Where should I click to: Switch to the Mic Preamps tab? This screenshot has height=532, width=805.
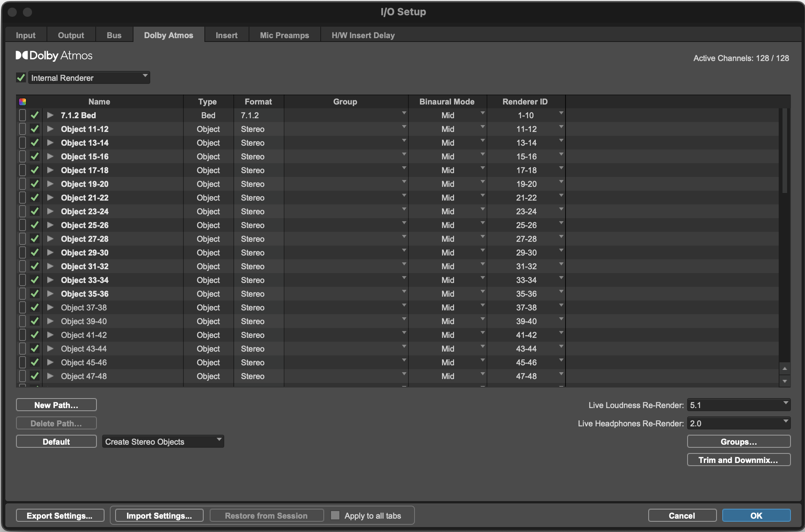(x=284, y=35)
